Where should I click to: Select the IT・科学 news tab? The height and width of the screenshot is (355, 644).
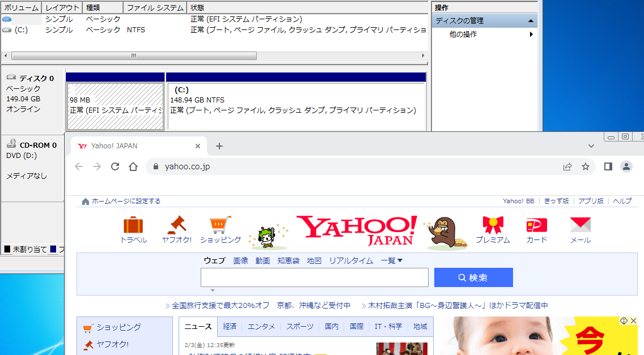point(388,327)
